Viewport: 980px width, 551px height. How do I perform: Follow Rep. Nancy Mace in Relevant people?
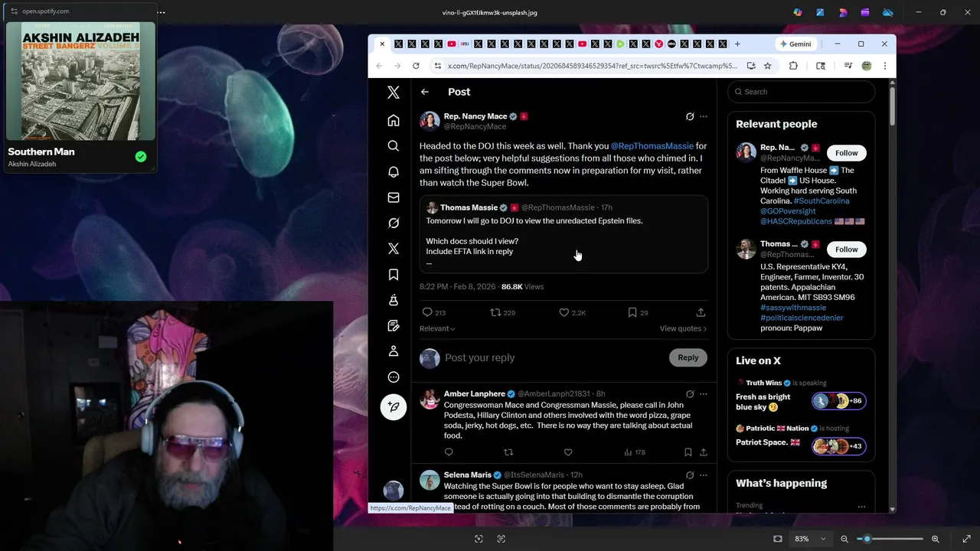(846, 153)
